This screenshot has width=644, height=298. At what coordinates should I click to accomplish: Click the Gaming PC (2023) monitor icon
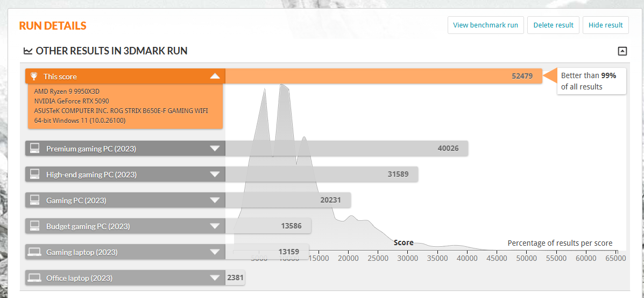click(x=35, y=200)
